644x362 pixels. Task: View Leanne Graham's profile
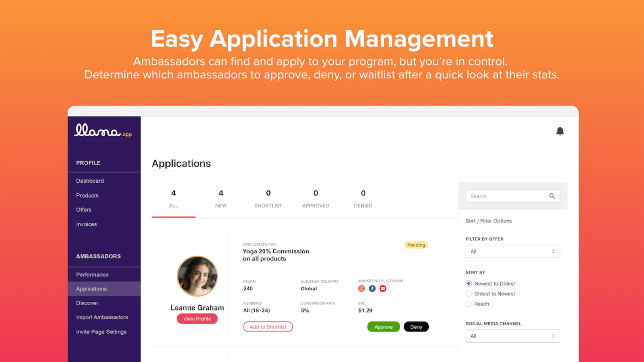pyautogui.click(x=197, y=319)
